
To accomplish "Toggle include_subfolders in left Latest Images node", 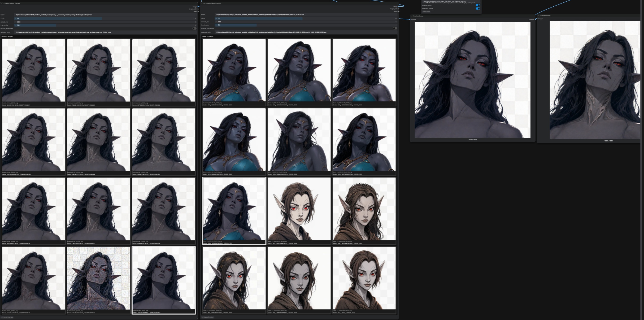I will click(x=194, y=28).
